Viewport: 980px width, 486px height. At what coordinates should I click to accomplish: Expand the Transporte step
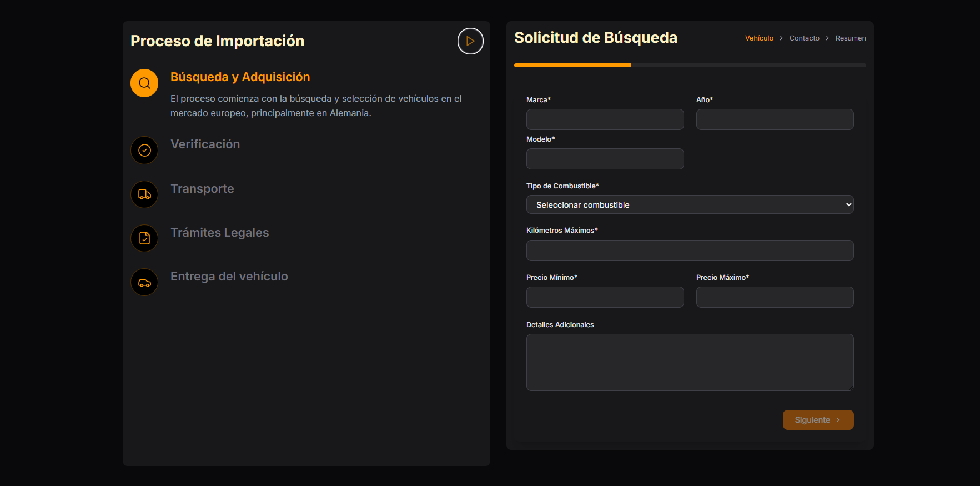pyautogui.click(x=202, y=189)
